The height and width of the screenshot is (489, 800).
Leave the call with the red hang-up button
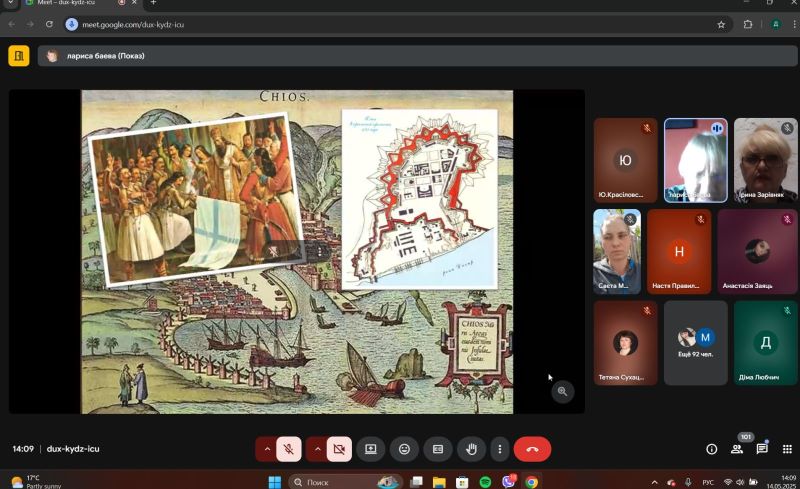(x=532, y=449)
